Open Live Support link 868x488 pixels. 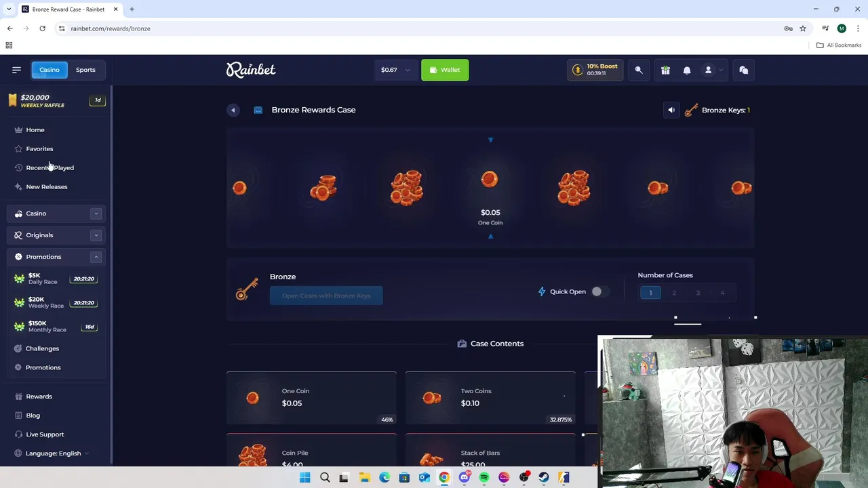pyautogui.click(x=45, y=434)
